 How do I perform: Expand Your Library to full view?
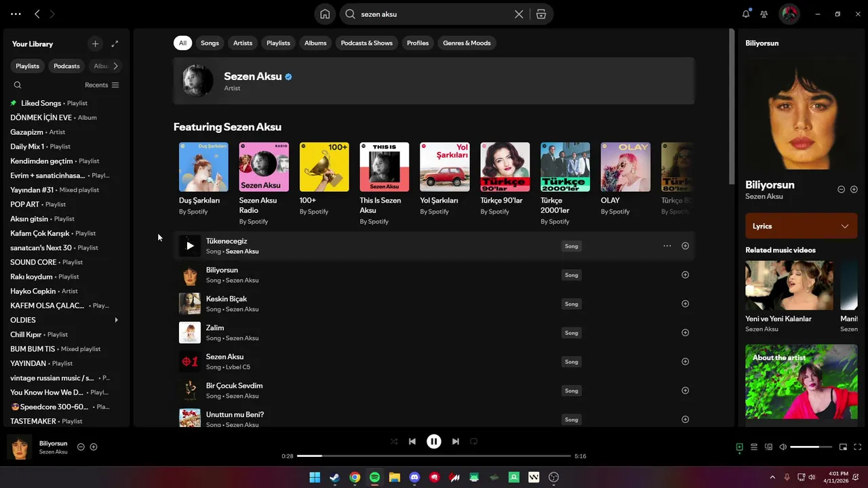(x=115, y=43)
